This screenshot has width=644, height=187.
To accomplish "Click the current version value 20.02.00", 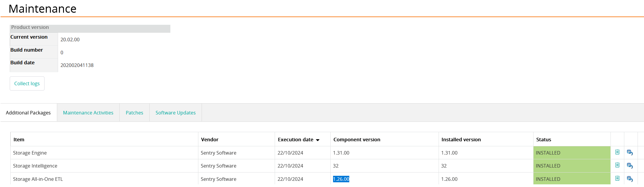I will click(x=70, y=40).
